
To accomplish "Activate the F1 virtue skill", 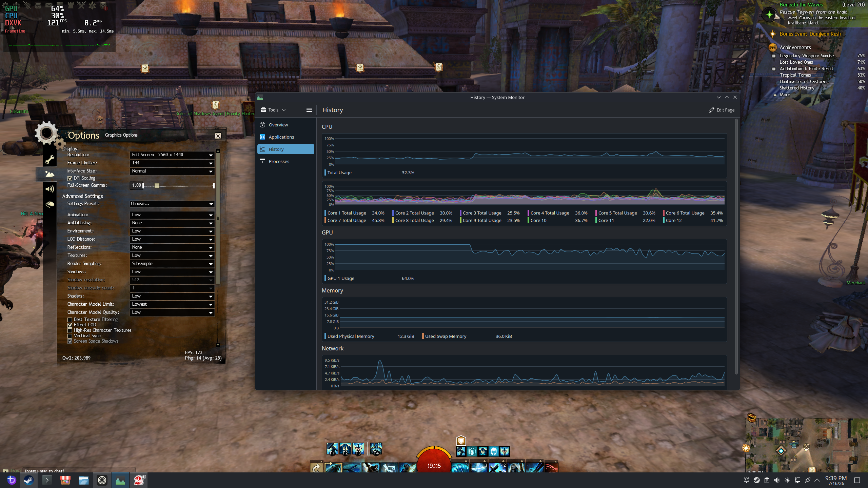I will click(332, 449).
